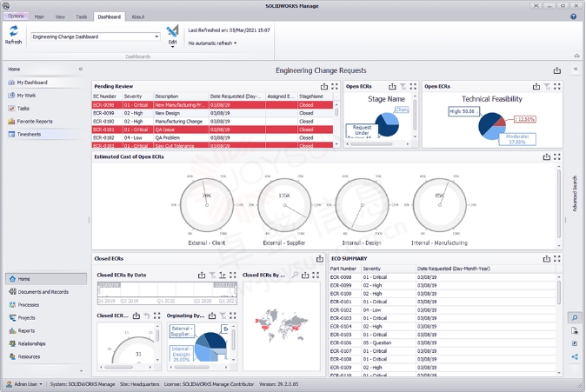Image resolution: width=586 pixels, height=392 pixels.
Task: Select the ECR-0100 Manufacturing Change row
Action: (x=213, y=122)
